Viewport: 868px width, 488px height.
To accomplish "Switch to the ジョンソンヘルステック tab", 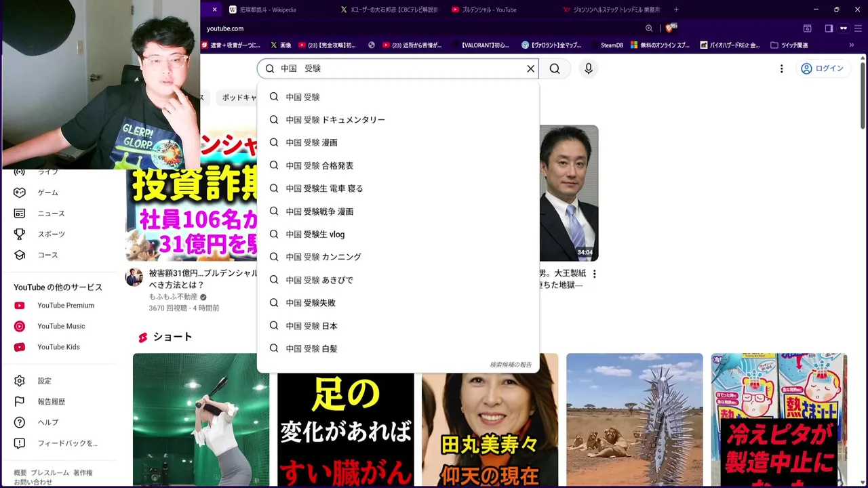I will point(610,9).
